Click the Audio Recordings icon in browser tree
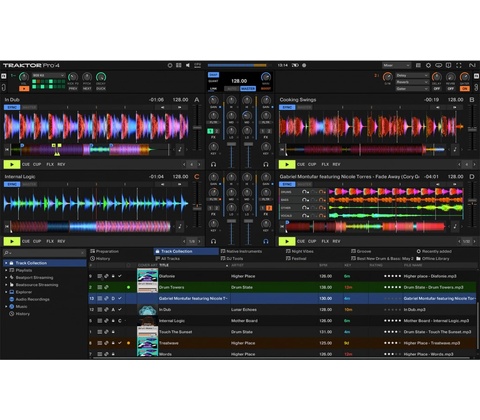This screenshot has height=420, width=480. click(x=12, y=299)
